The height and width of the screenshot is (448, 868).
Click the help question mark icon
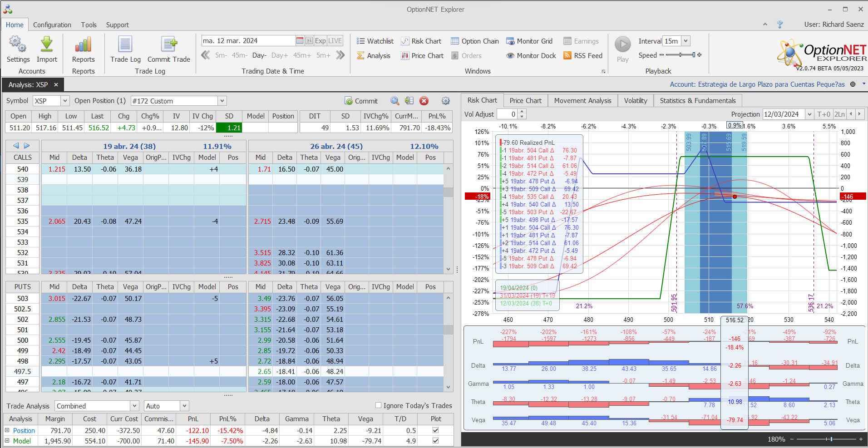[780, 25]
